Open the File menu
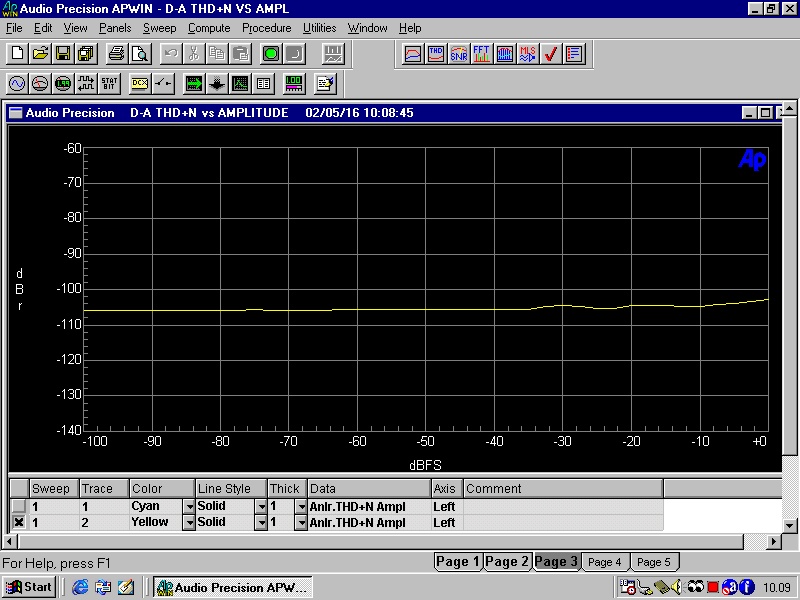 pos(14,28)
